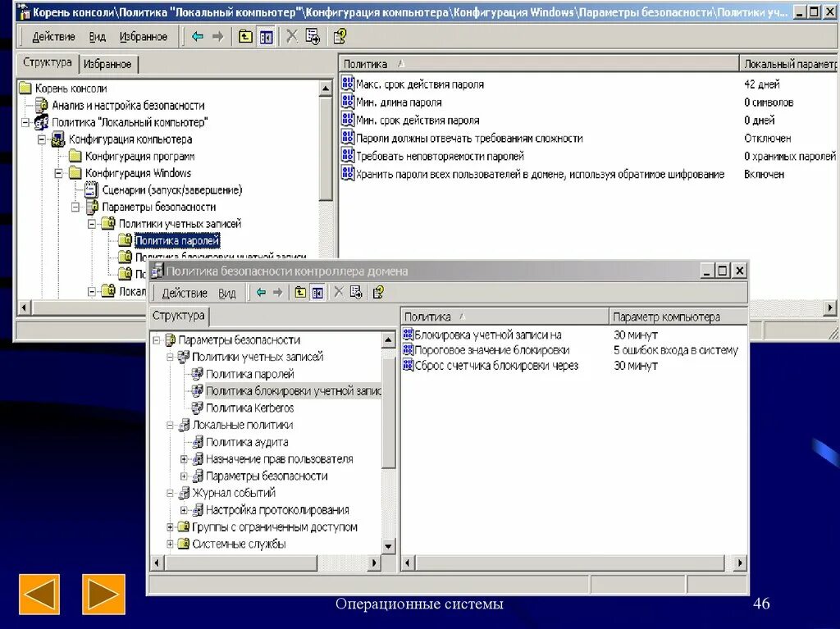Go to next slide with orange right arrow
The height and width of the screenshot is (629, 840).
(x=103, y=595)
